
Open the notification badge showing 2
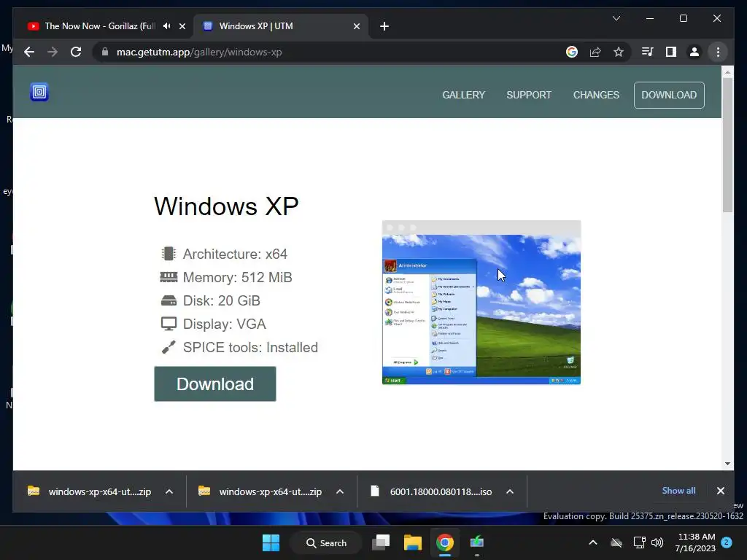(x=726, y=542)
